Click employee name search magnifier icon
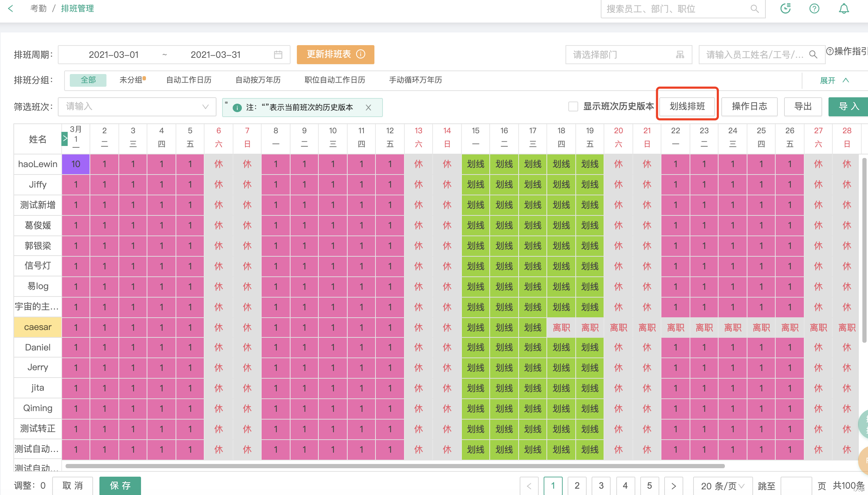Viewport: 868px width, 495px height. coord(813,55)
